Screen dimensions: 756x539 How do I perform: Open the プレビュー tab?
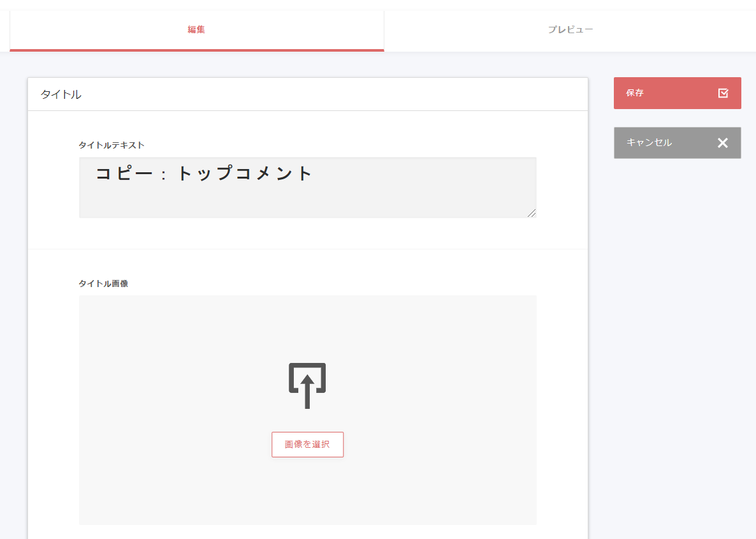[571, 30]
